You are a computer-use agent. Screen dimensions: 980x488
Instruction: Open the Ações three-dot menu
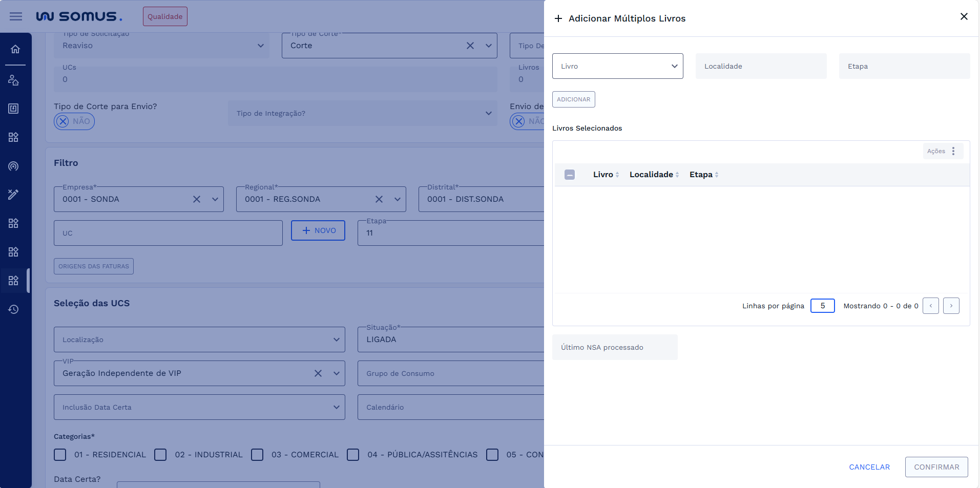(953, 151)
